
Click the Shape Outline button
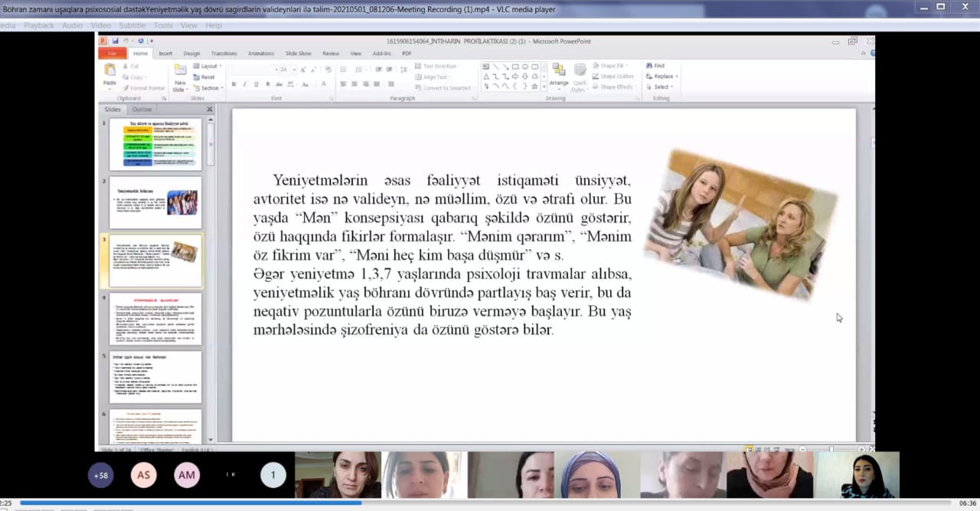tap(613, 77)
